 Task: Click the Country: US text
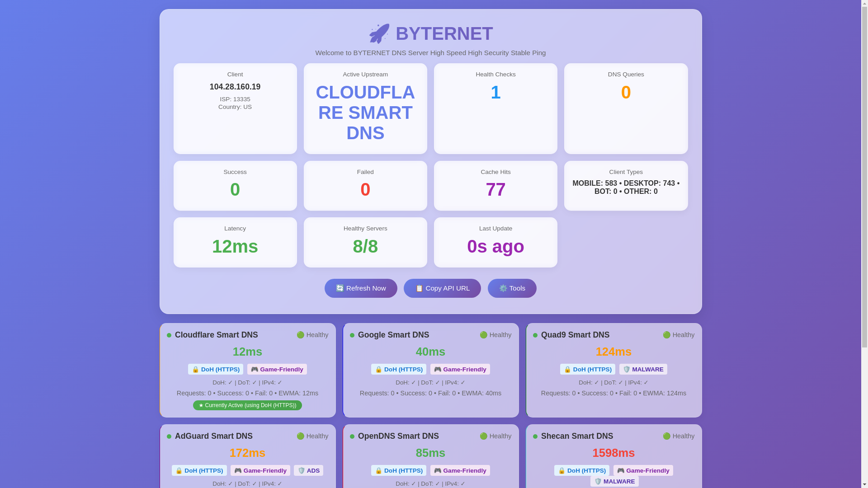(235, 107)
